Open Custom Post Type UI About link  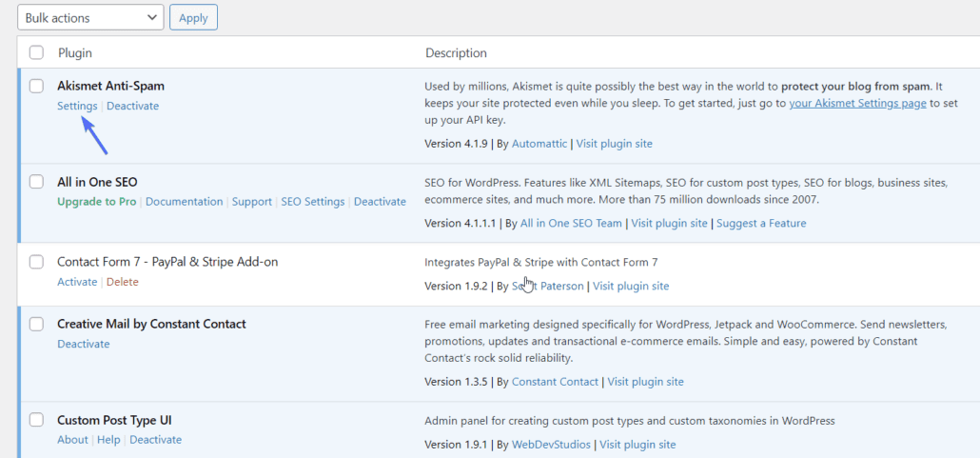72,439
